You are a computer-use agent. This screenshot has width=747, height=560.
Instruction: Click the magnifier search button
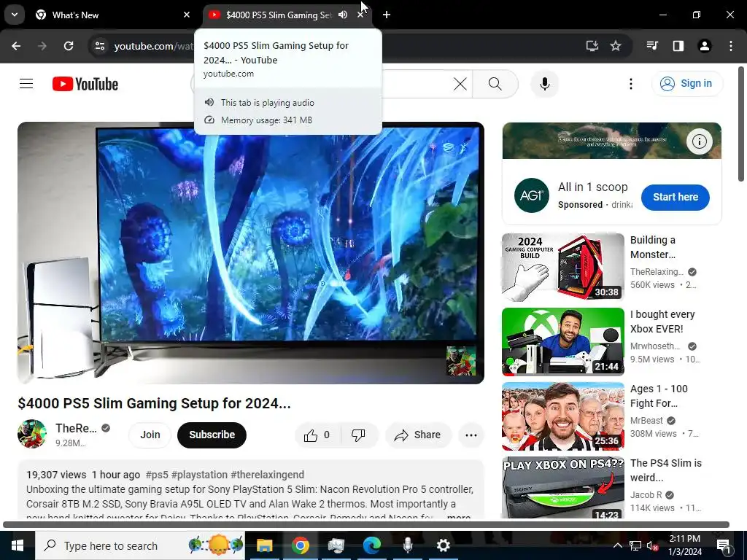(495, 84)
